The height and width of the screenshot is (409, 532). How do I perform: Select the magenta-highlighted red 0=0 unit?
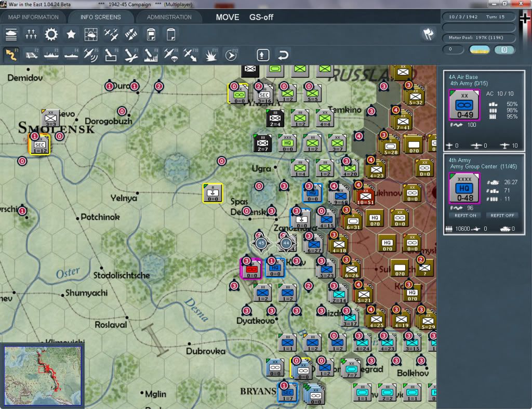251,269
